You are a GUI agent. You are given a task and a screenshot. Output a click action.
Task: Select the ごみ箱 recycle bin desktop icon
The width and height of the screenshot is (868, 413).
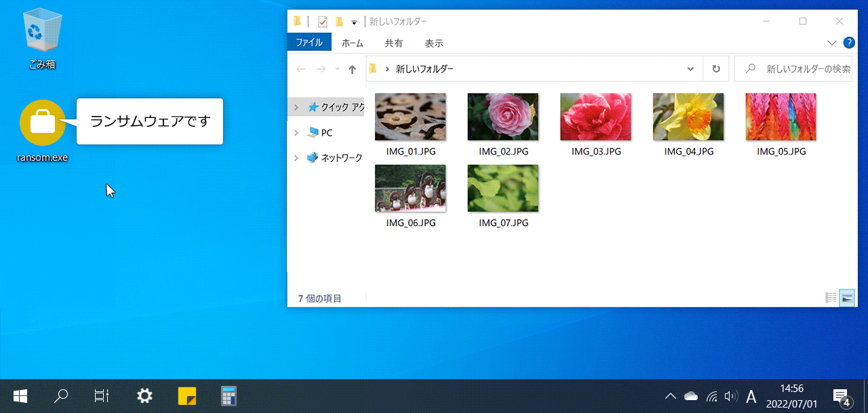43,39
